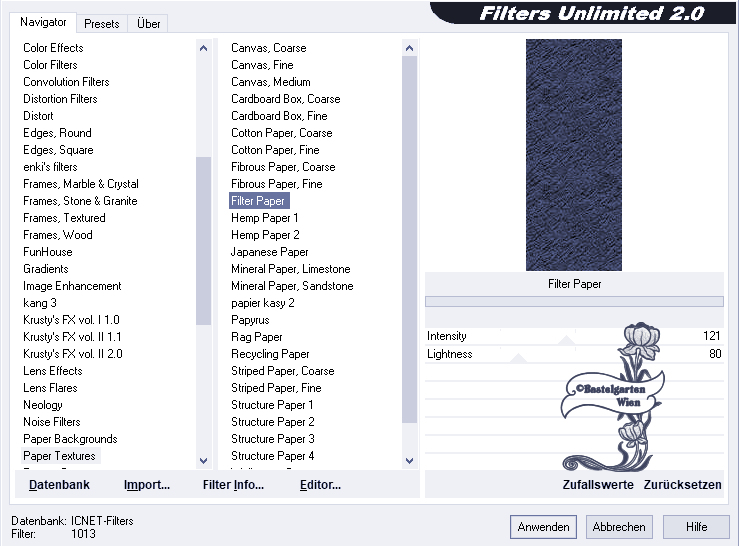739x546 pixels.
Task: Select Neology category
Action: coord(43,405)
